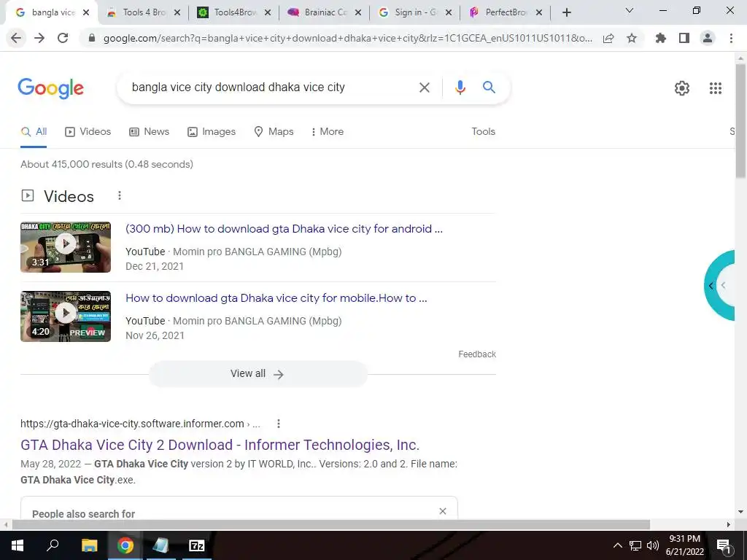
Task: Switch to the Maps search tab
Action: click(274, 132)
